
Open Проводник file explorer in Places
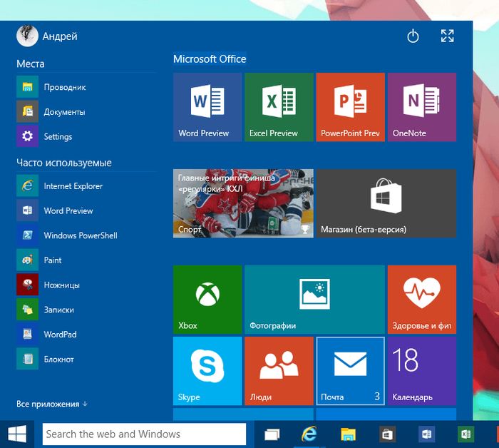[86, 86]
